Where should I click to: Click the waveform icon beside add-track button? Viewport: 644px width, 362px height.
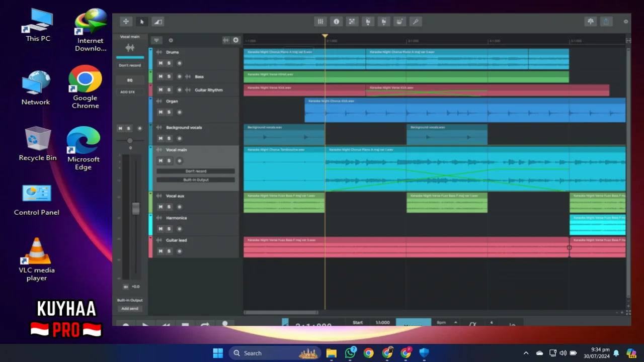(x=226, y=40)
